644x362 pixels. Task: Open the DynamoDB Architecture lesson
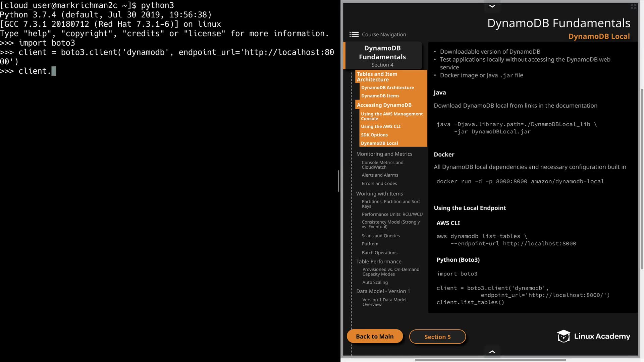tap(387, 87)
